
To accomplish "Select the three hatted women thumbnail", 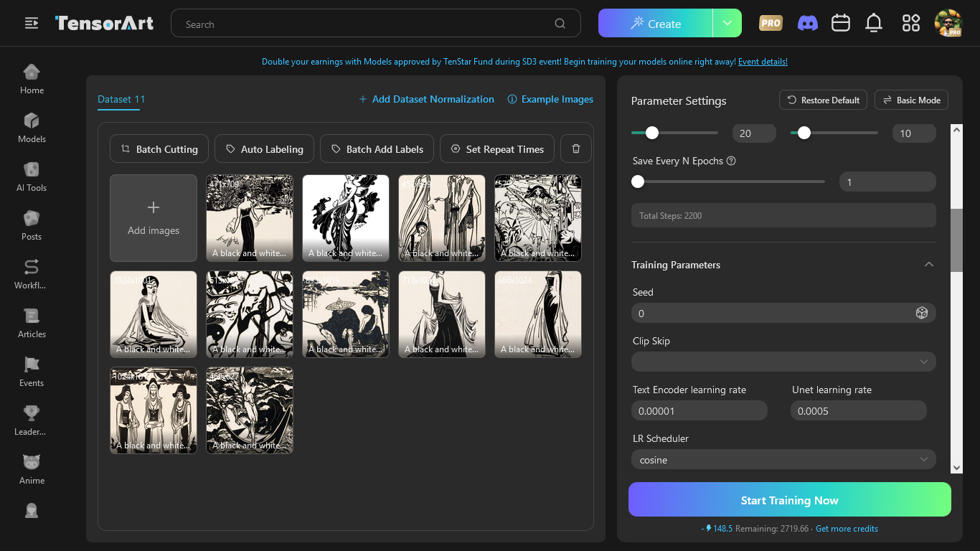I will pos(154,410).
